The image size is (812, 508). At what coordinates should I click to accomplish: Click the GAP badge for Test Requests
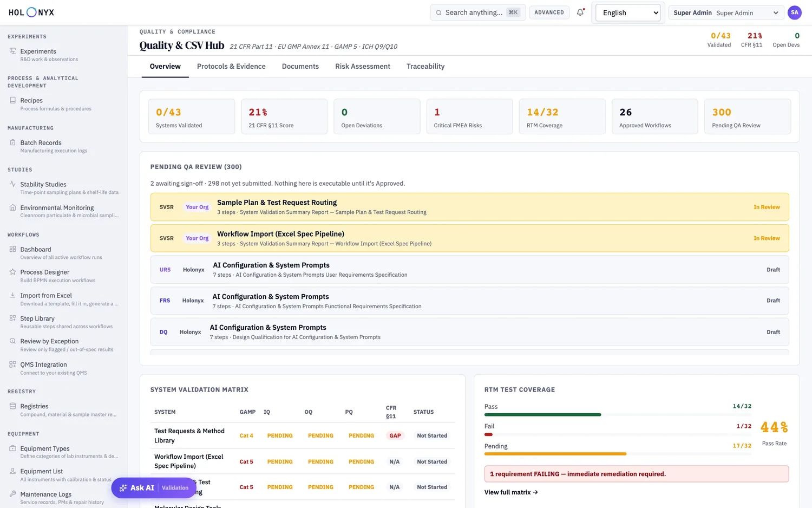click(395, 435)
